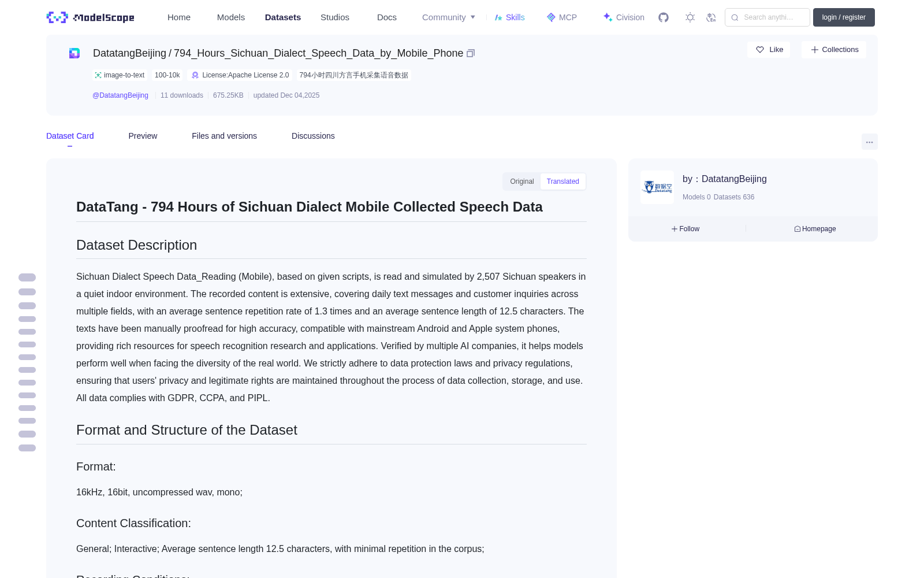Click the plus icon on Collections
This screenshot has height=578, width=924.
click(815, 50)
